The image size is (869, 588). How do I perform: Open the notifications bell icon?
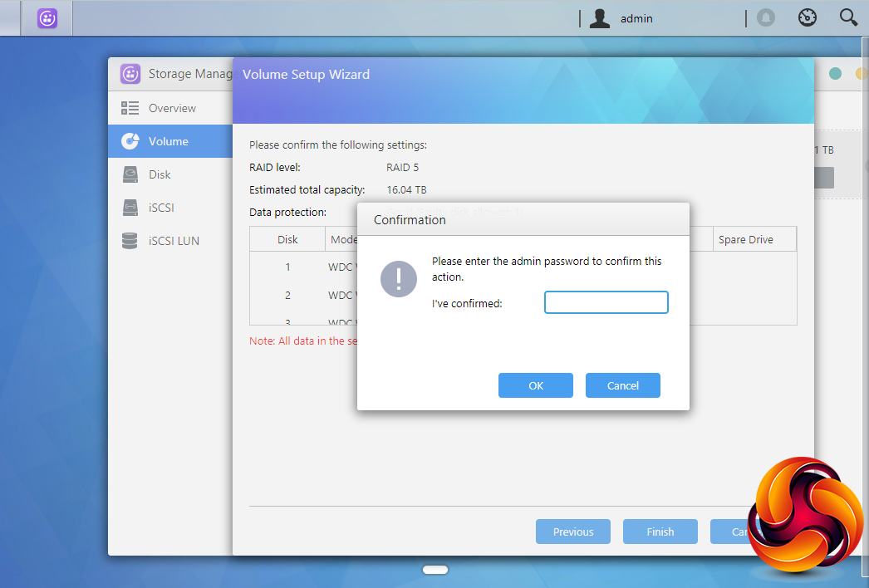tap(765, 17)
